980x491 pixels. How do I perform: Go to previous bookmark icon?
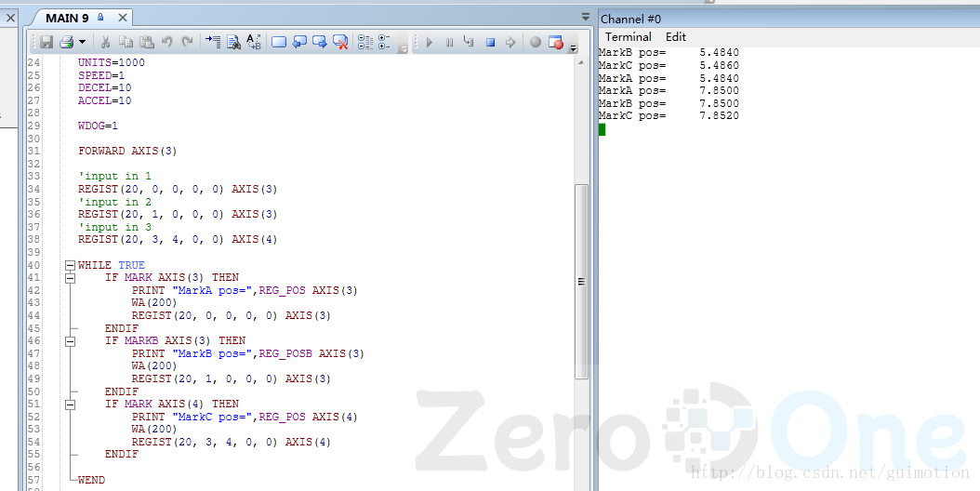coord(299,42)
